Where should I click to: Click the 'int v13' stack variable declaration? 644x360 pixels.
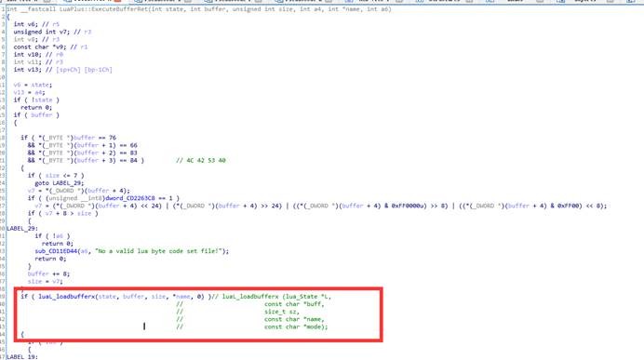[x=62, y=70]
